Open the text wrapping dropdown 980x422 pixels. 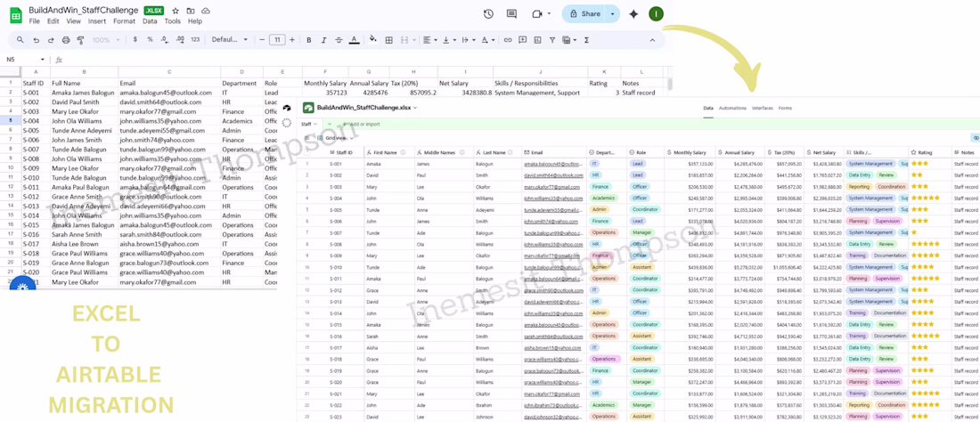[468, 40]
